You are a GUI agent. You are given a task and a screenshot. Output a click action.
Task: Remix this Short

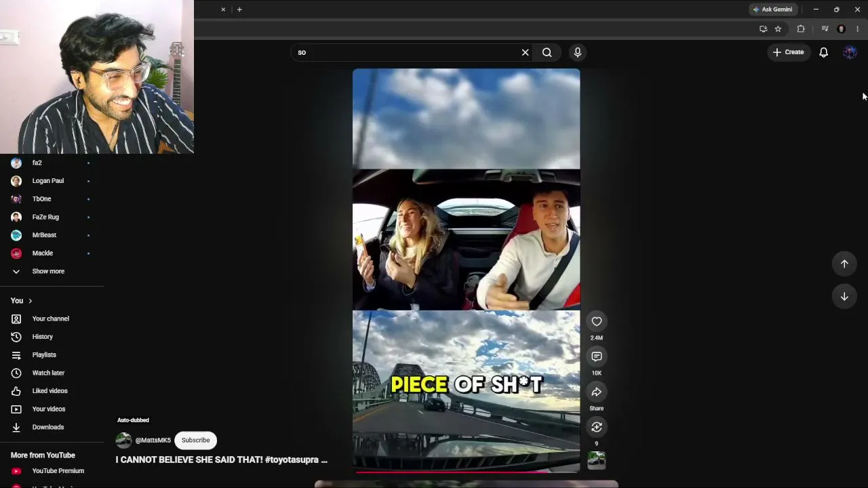pos(597,427)
